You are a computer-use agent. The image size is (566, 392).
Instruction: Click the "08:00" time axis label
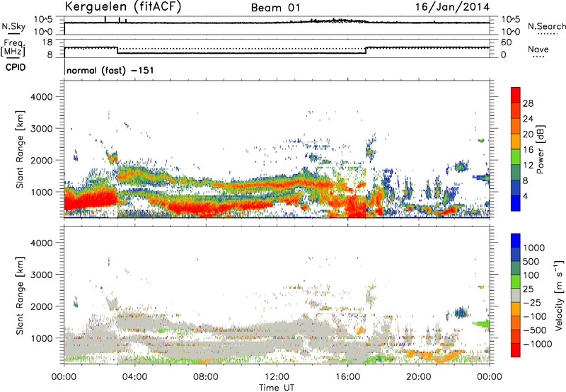(x=205, y=377)
